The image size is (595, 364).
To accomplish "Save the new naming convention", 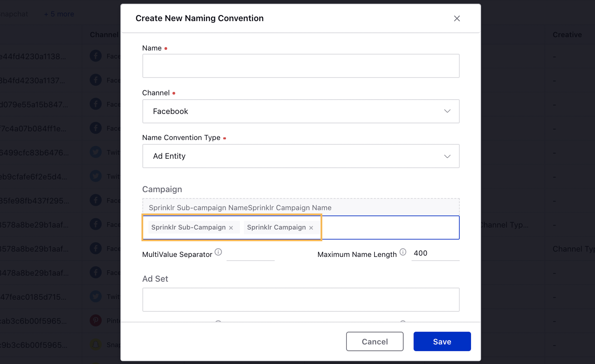I will pos(442,341).
